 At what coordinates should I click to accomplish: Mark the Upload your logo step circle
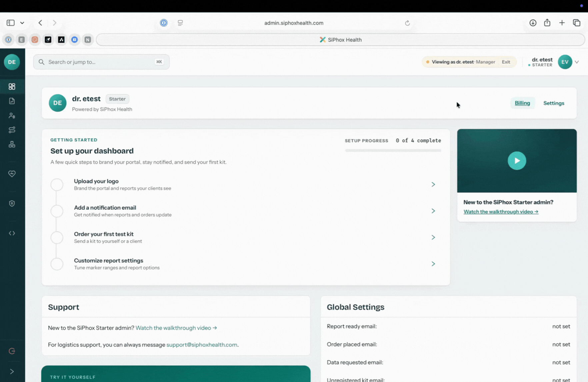[57, 185]
